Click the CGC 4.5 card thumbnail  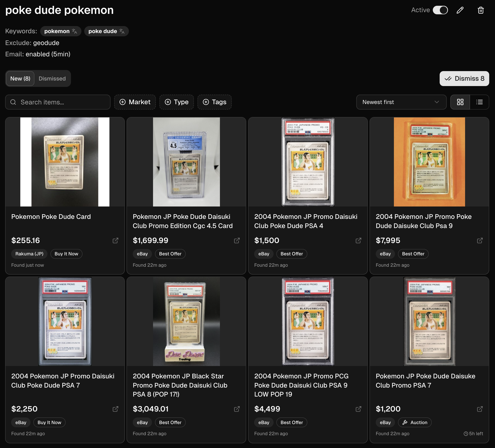point(186,162)
